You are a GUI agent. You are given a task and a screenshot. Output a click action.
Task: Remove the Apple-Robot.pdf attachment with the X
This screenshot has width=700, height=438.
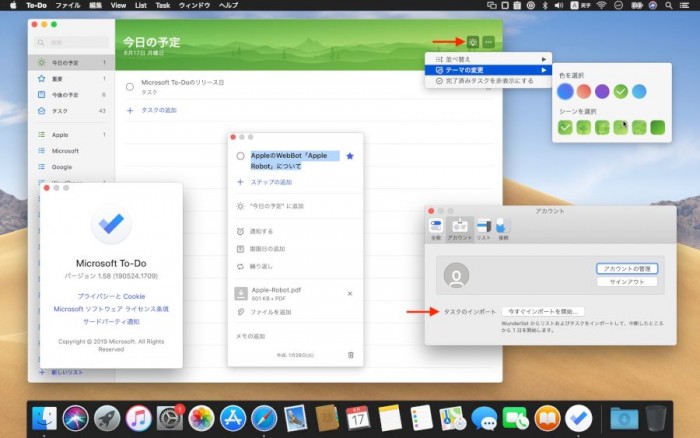pyautogui.click(x=349, y=293)
